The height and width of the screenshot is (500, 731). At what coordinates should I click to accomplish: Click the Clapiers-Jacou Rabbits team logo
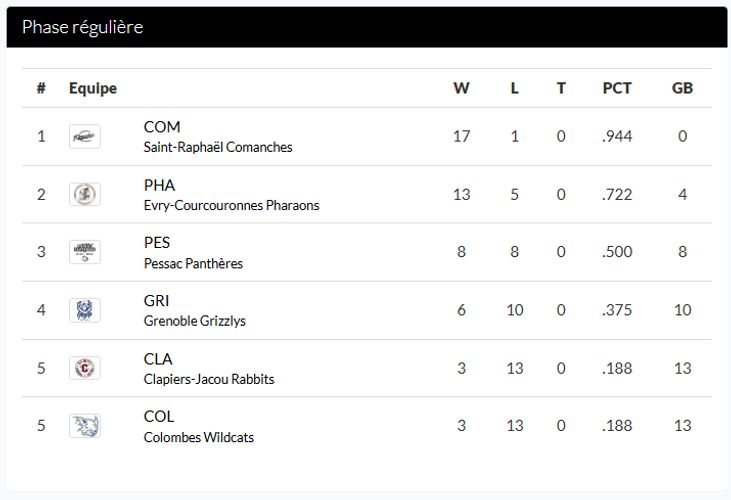(84, 368)
